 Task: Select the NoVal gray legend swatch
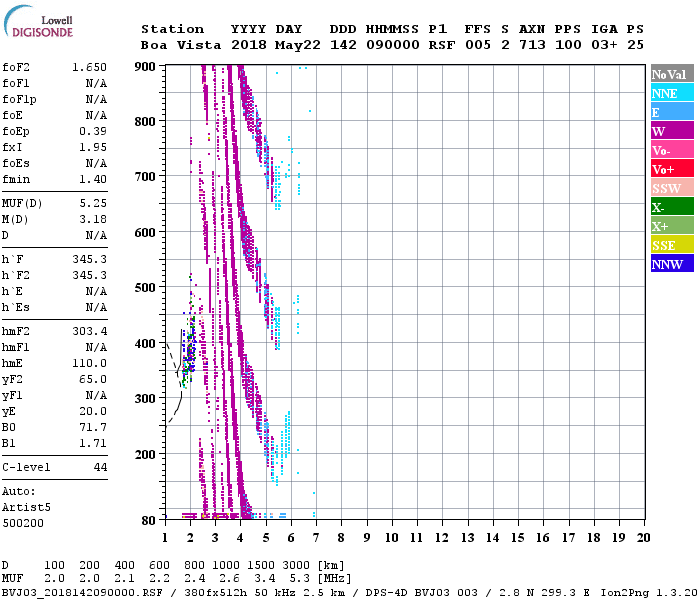coord(672,74)
